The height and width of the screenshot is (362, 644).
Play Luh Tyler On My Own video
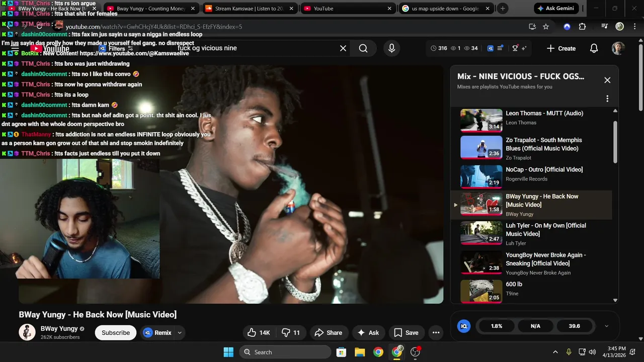[x=481, y=233]
